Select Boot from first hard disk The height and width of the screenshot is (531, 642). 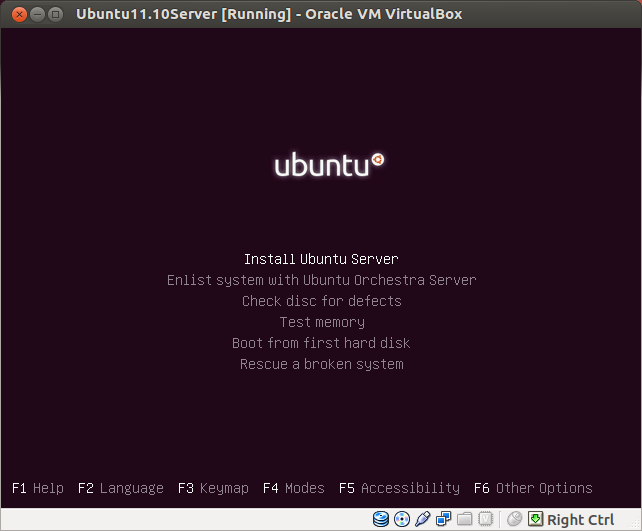tap(321, 343)
